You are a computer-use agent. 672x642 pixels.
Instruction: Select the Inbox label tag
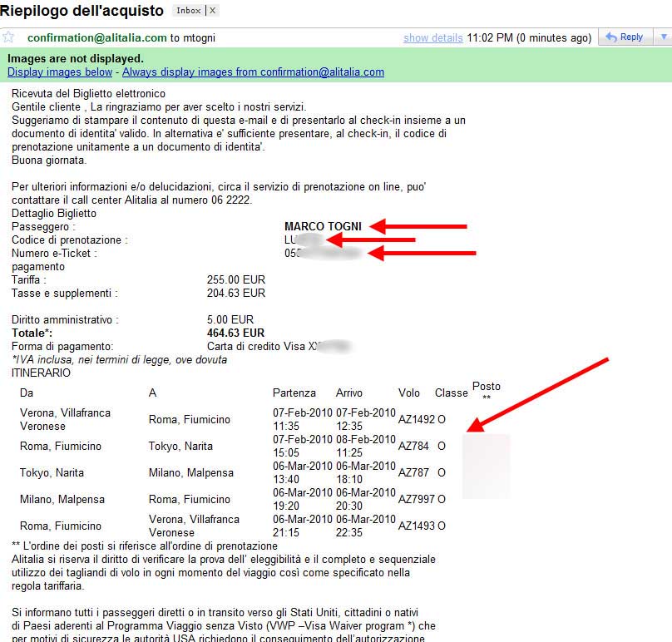[x=189, y=11]
